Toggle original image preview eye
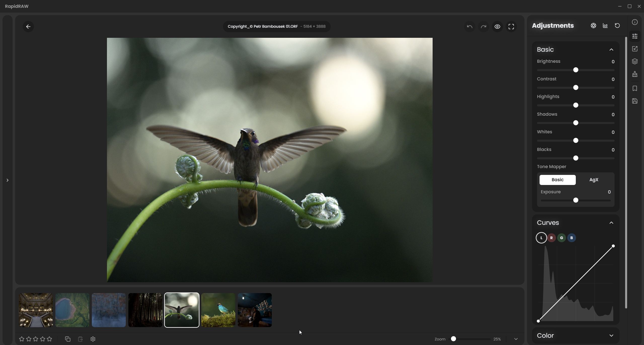 pyautogui.click(x=497, y=26)
